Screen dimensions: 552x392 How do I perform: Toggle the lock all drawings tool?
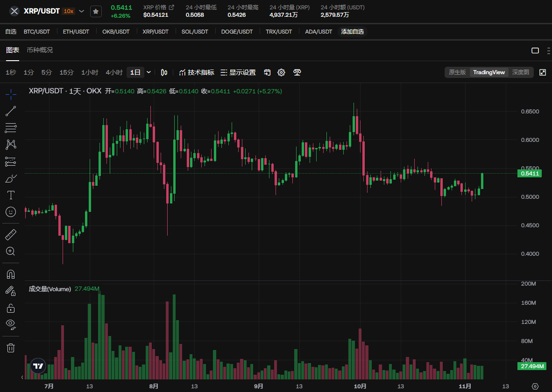point(11,308)
